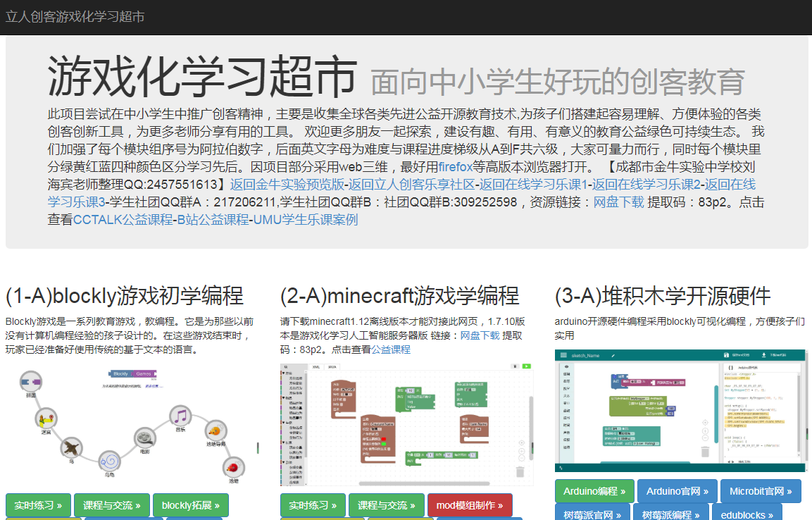812x520 pixels.
Task: Open the Arduino官网 button
Action: pyautogui.click(x=677, y=491)
